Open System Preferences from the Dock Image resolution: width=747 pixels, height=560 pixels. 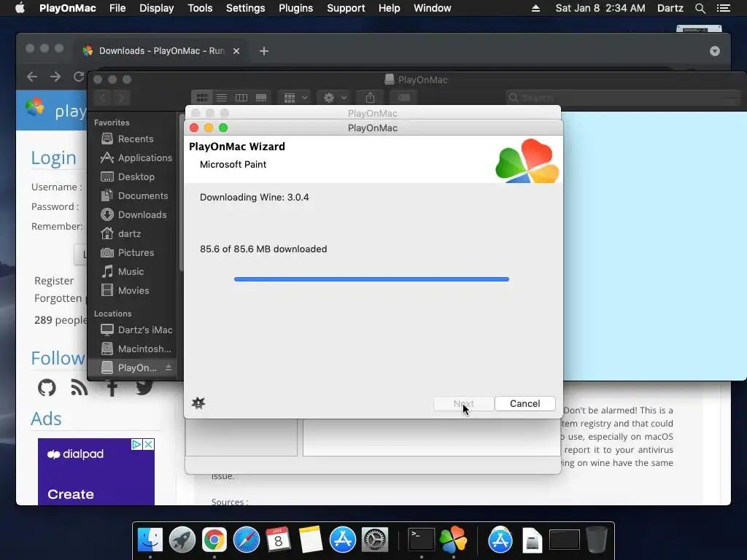(x=375, y=540)
